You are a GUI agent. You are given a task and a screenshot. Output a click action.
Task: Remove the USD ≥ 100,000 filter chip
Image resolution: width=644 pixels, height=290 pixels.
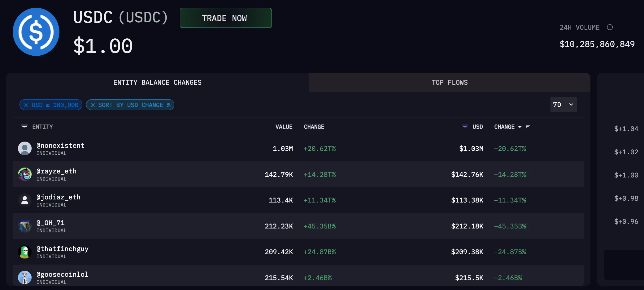(x=26, y=105)
